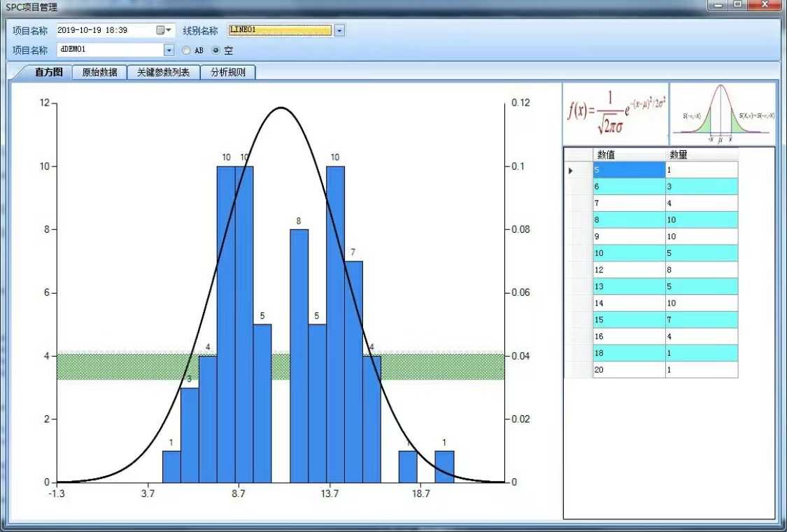Select the AB radio button
This screenshot has height=532, width=787.
187,50
